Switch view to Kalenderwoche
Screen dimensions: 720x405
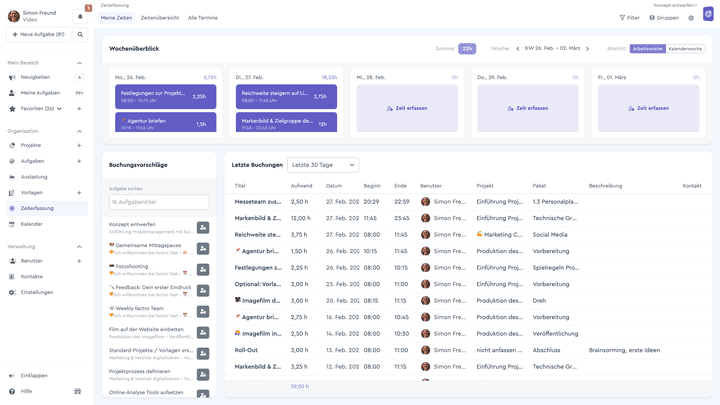[x=685, y=48]
